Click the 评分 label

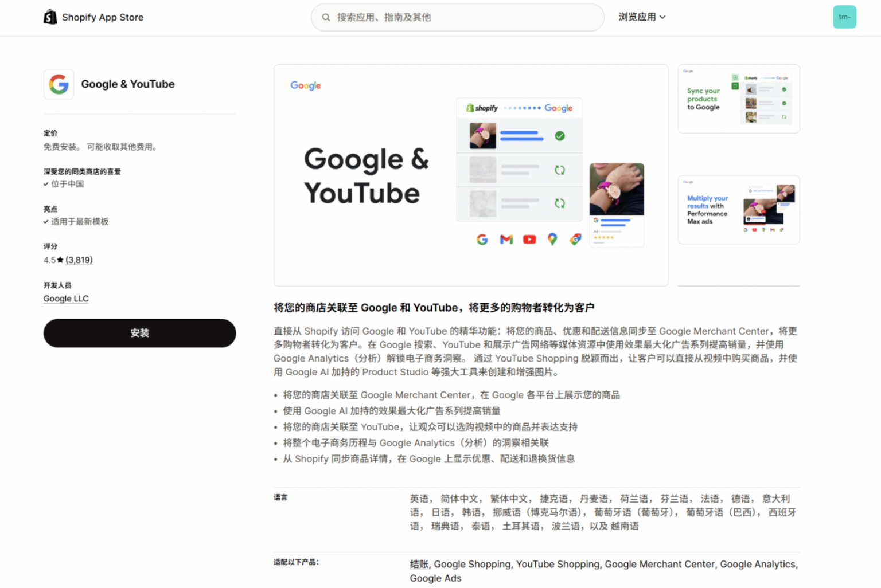(x=50, y=246)
